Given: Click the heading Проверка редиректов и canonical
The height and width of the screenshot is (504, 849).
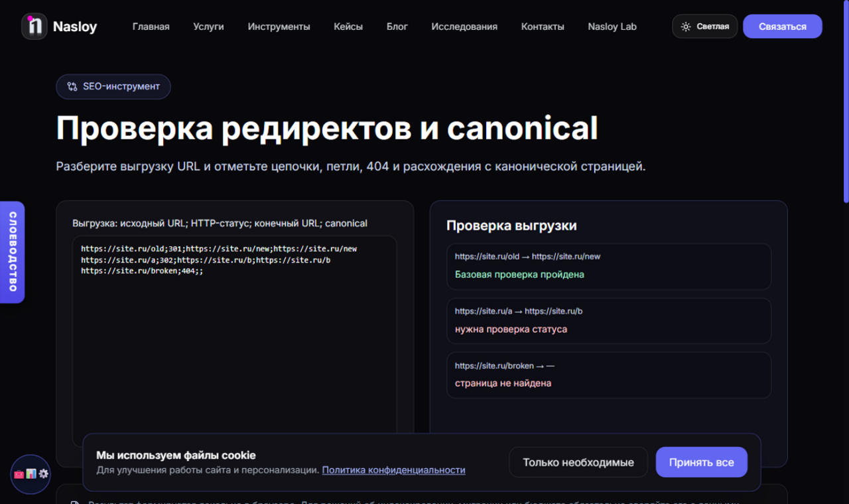Looking at the screenshot, I should [327, 129].
